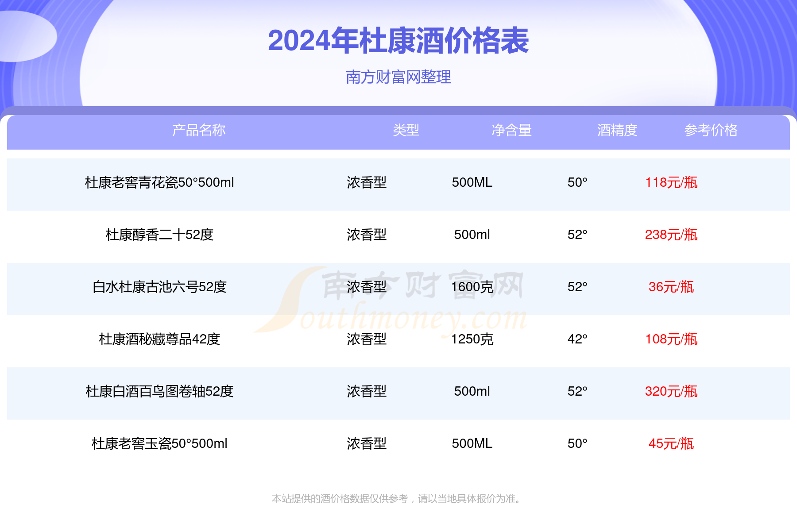Click product name 杜康白酒百鸟图卷轴52度
Image resolution: width=797 pixels, height=532 pixels.
159,391
